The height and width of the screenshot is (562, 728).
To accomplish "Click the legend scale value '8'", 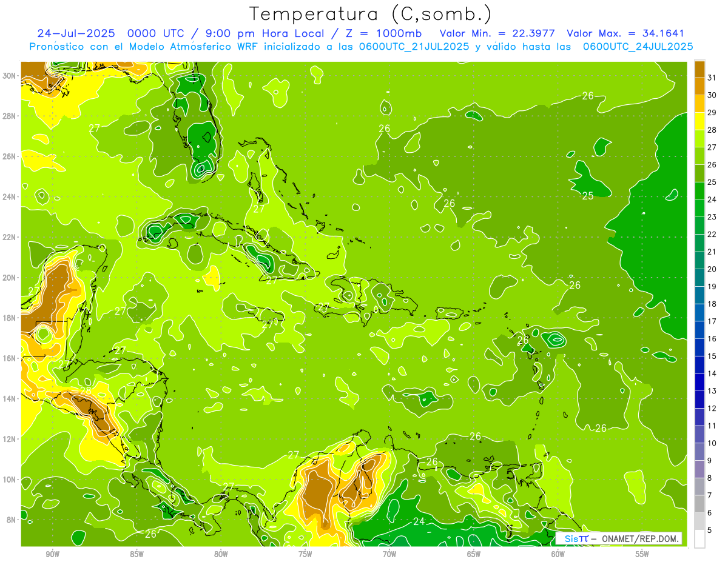I will click(x=710, y=478).
